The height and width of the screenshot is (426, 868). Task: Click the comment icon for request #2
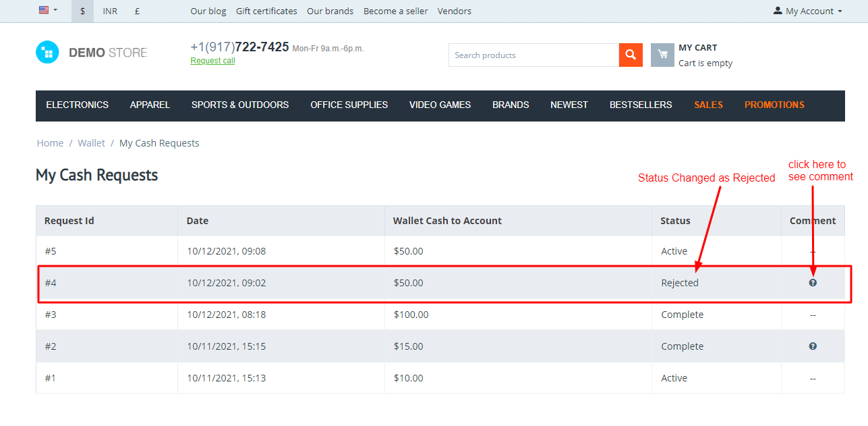pos(813,346)
